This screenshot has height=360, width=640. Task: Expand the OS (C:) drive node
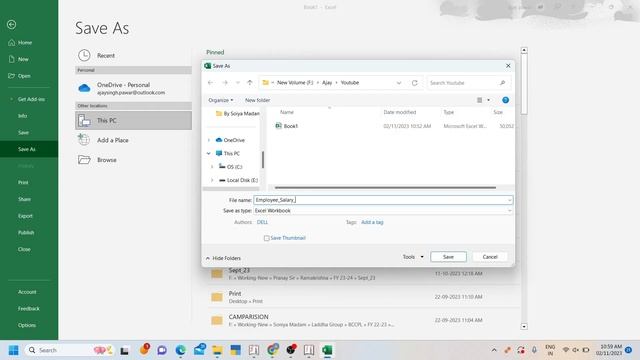(212, 167)
